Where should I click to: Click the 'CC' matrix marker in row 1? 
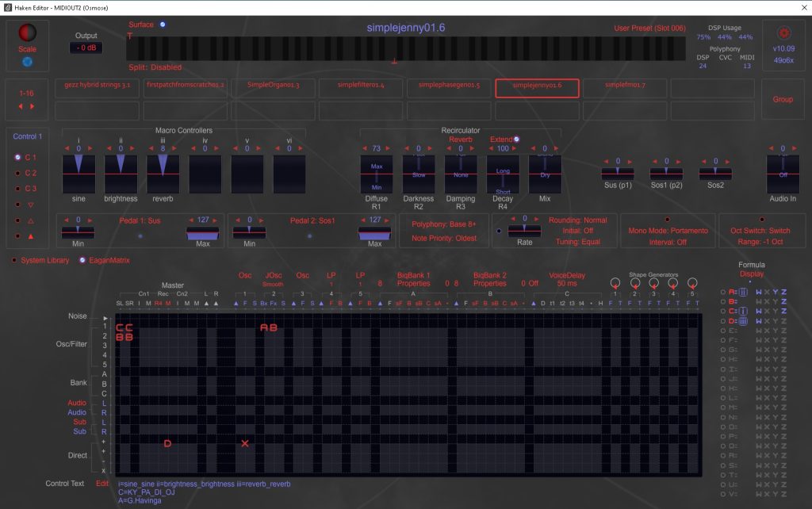point(124,327)
